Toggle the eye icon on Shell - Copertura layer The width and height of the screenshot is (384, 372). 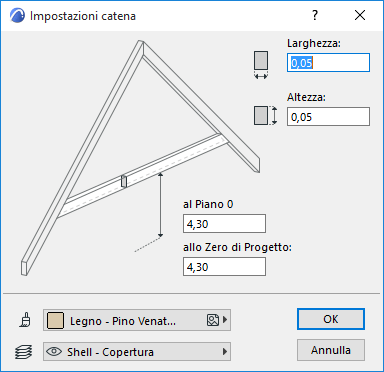click(54, 351)
